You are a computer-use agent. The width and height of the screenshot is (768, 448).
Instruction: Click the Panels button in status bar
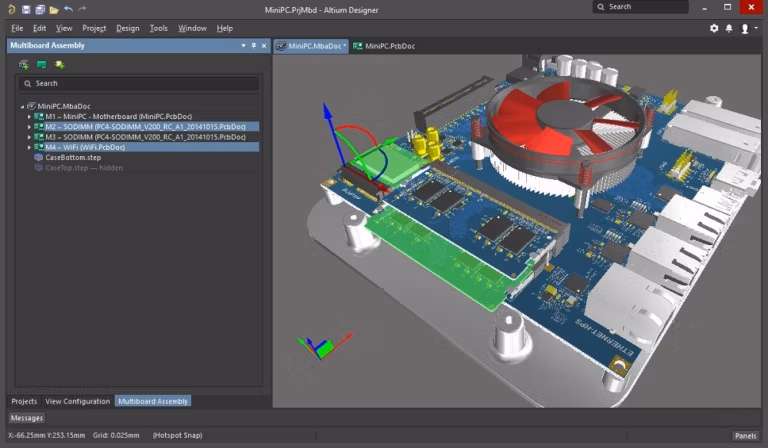(x=745, y=436)
